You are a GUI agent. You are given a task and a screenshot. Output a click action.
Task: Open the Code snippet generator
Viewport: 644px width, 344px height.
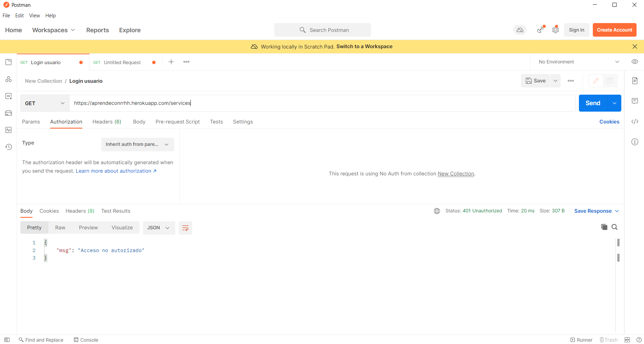pos(635,121)
